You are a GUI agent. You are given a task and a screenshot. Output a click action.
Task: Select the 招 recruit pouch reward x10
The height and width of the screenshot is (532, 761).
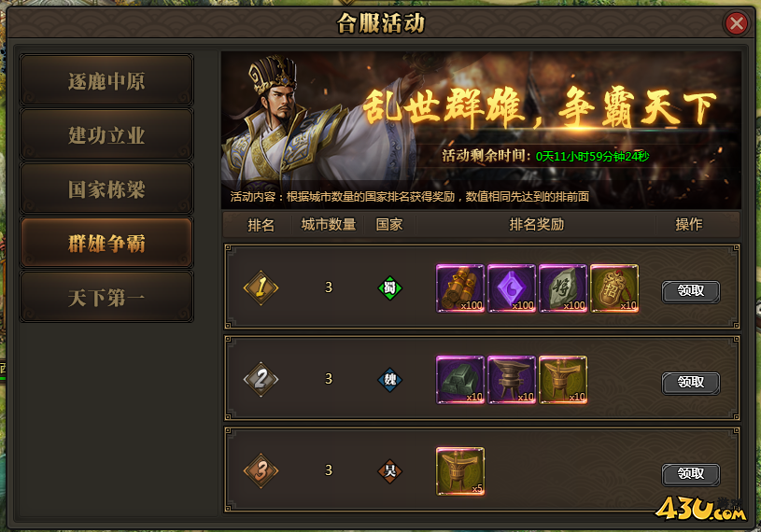[x=614, y=288]
